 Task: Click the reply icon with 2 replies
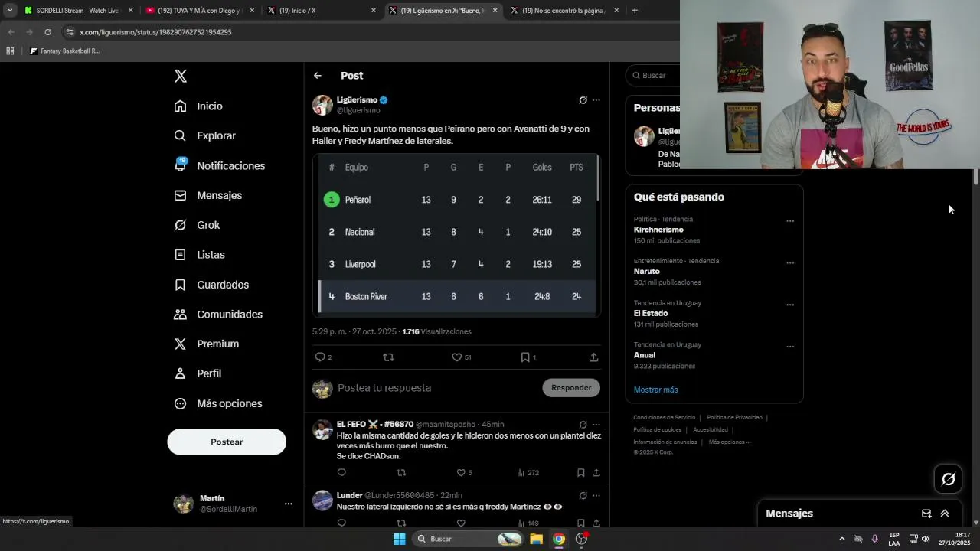coord(320,357)
